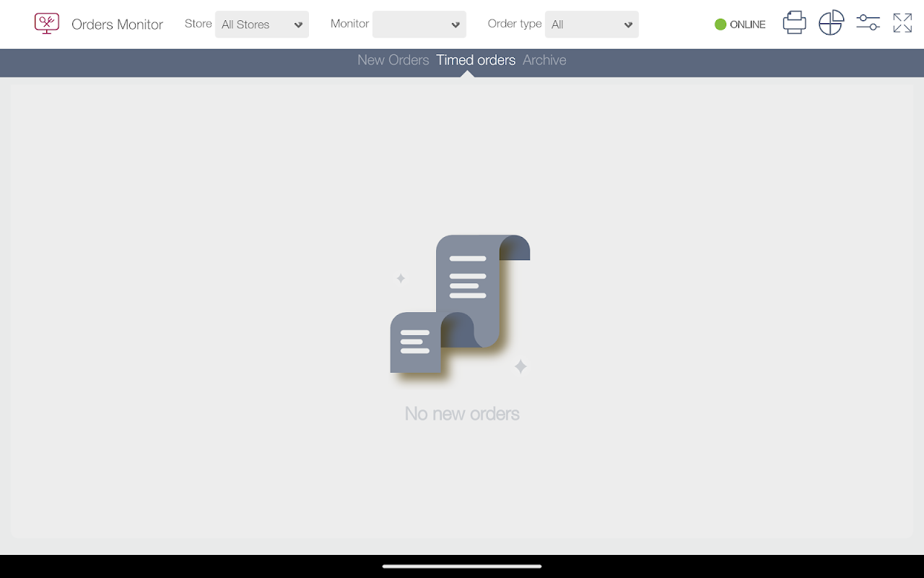Open the Store dropdown showing All Stores
The width and height of the screenshot is (924, 578).
[262, 25]
